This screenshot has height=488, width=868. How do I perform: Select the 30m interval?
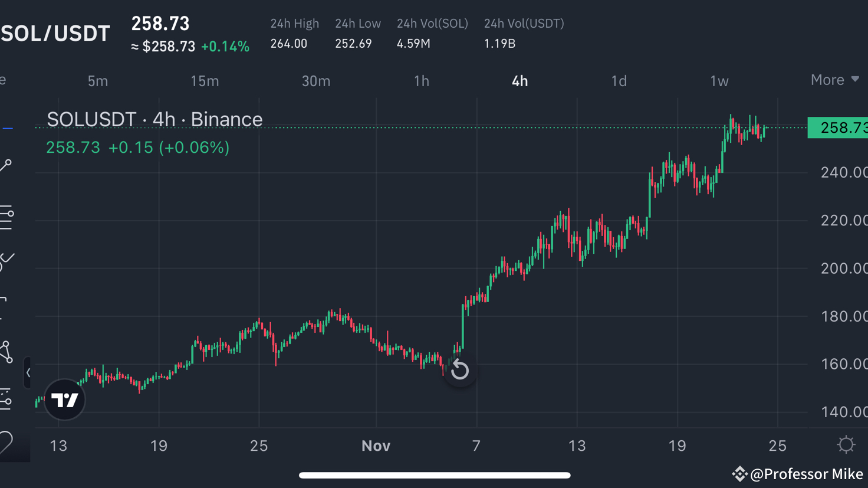point(316,81)
